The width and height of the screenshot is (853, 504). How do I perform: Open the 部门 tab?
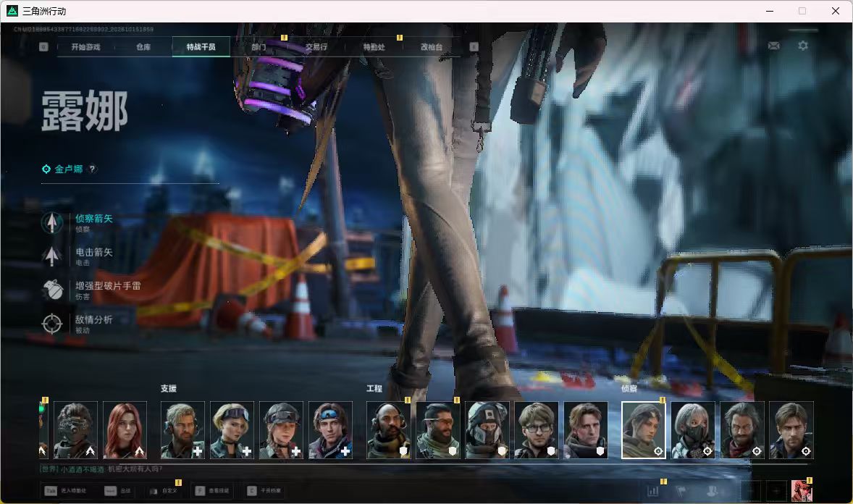coord(259,47)
